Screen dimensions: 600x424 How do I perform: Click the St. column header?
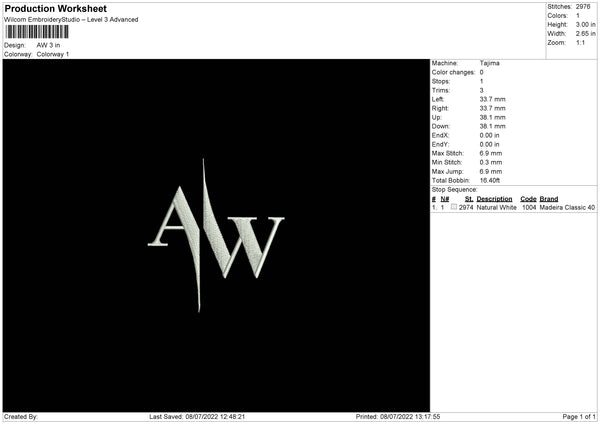click(x=469, y=199)
